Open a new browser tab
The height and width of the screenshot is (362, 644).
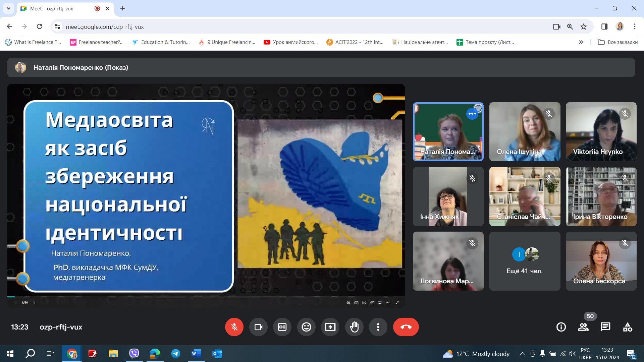122,8
